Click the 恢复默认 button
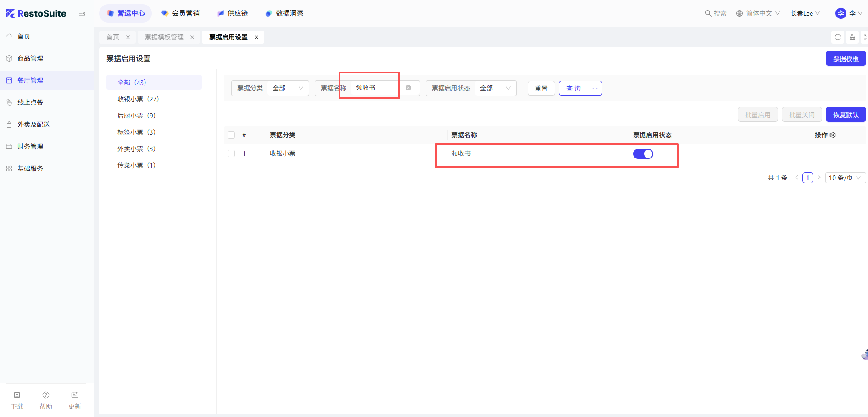This screenshot has height=417, width=868. pos(846,115)
